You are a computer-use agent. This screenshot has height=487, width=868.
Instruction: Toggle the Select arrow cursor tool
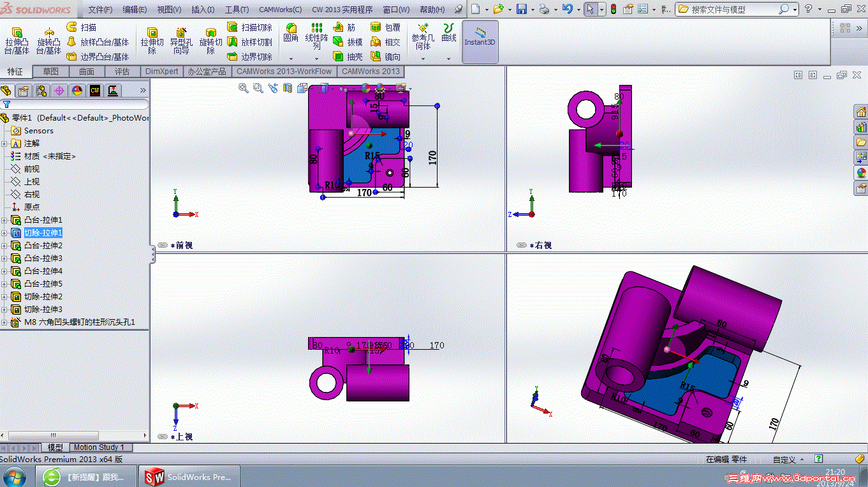[x=590, y=9]
